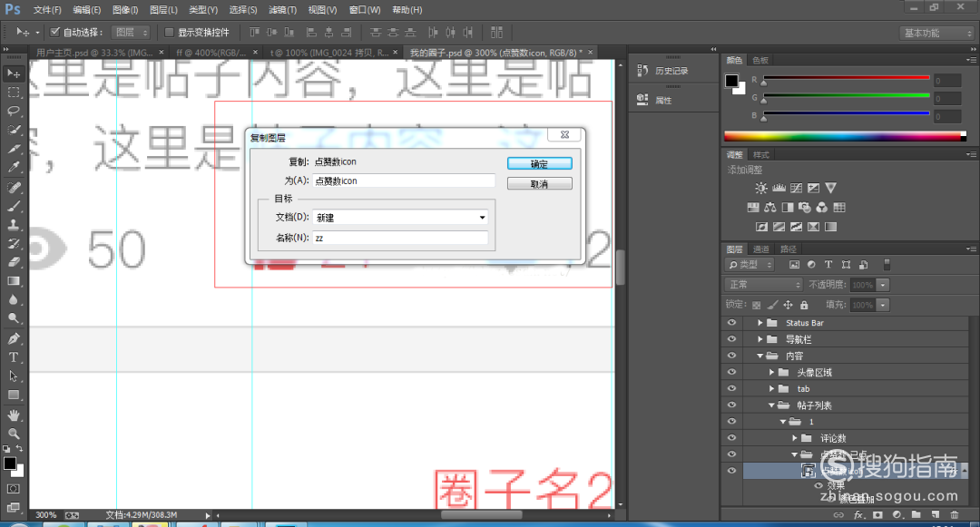Select the Spot Healing Brush tool
Viewport: 980px width, 527px height.
pyautogui.click(x=13, y=188)
